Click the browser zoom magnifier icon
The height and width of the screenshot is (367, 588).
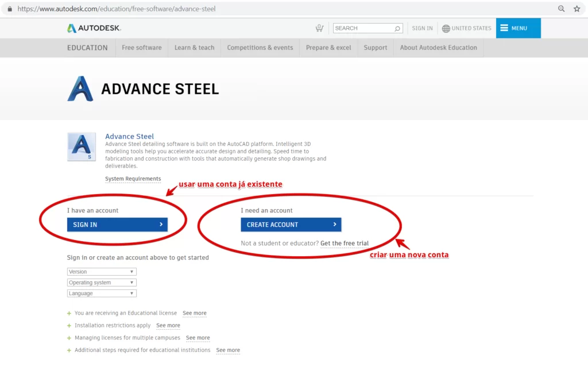tap(561, 9)
